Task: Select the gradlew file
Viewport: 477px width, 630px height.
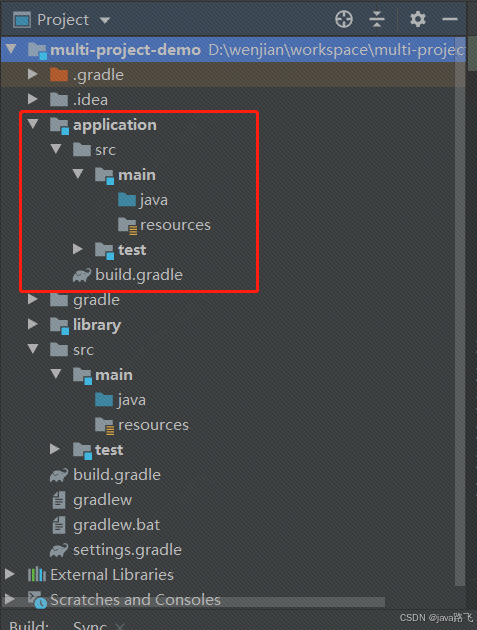Action: (102, 500)
